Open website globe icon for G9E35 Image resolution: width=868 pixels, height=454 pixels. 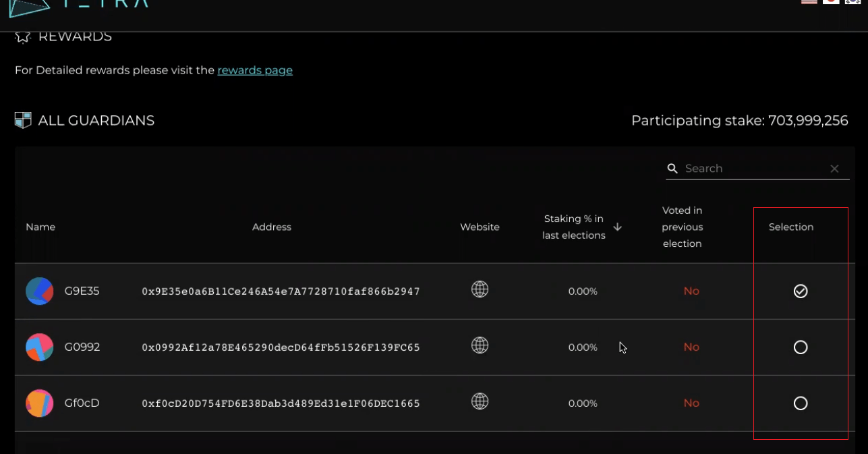click(480, 289)
